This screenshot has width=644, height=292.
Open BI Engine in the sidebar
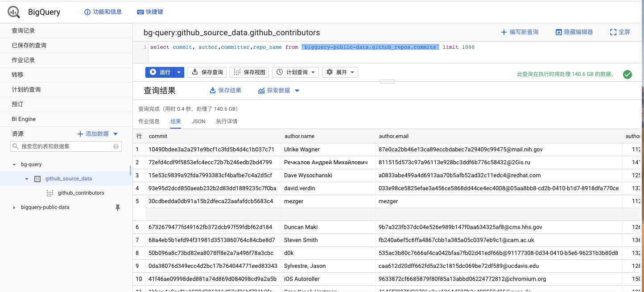tap(24, 119)
